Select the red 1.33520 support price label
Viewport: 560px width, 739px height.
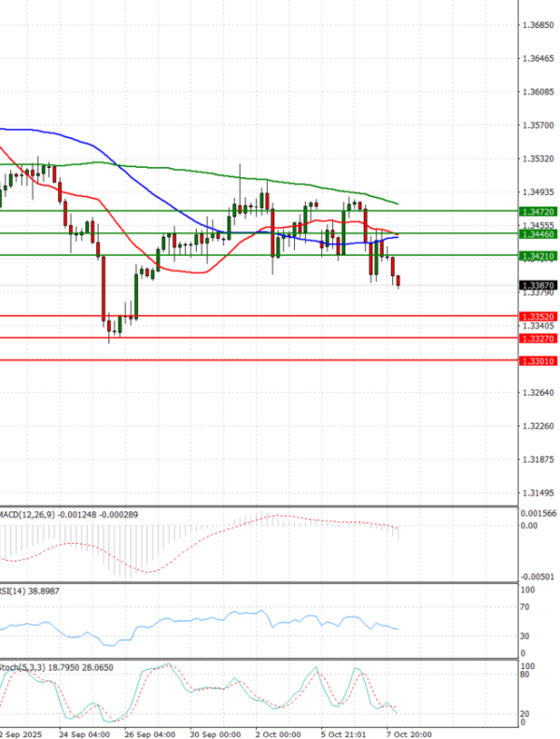(539, 316)
